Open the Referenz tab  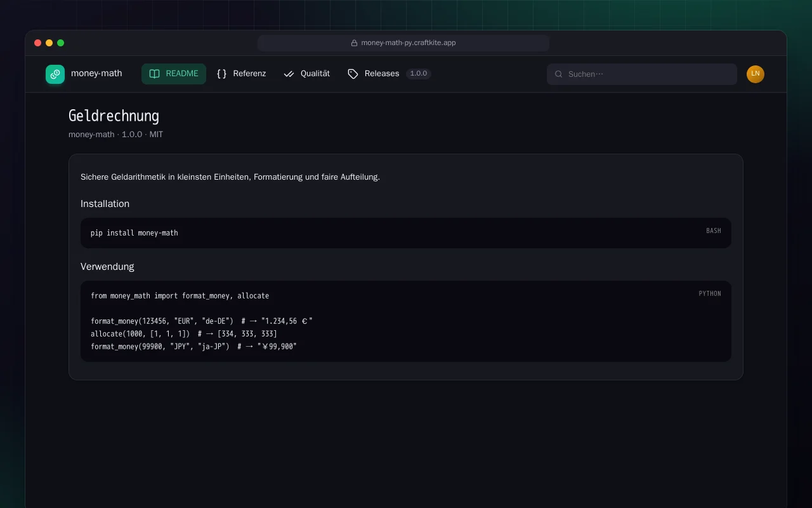[242, 74]
